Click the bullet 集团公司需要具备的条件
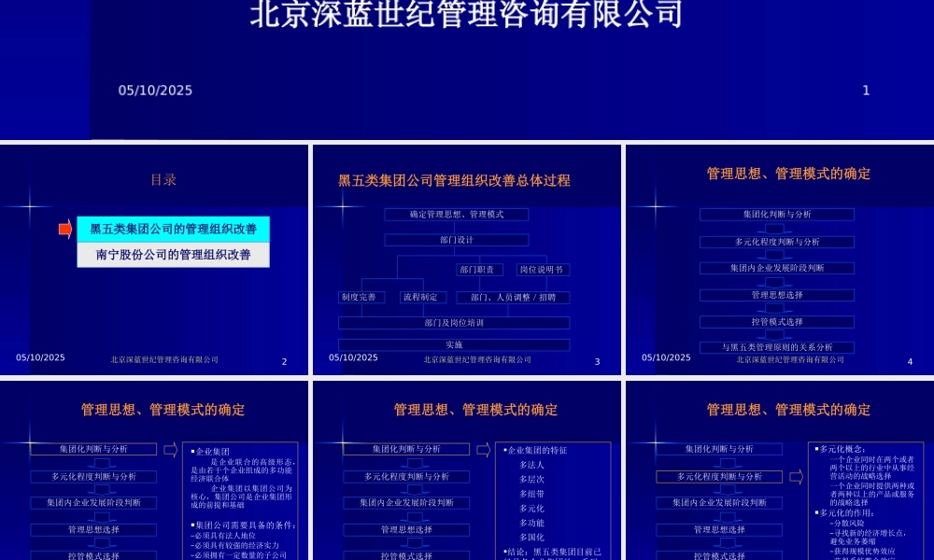 pos(243,525)
